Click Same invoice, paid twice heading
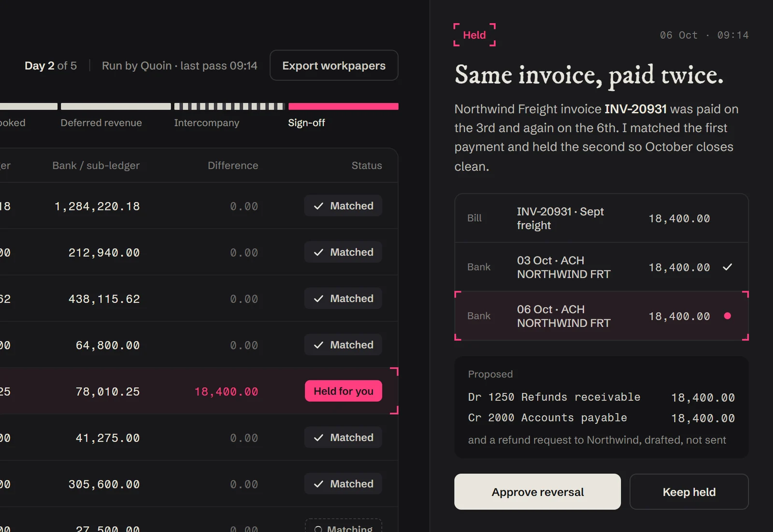 [x=589, y=75]
